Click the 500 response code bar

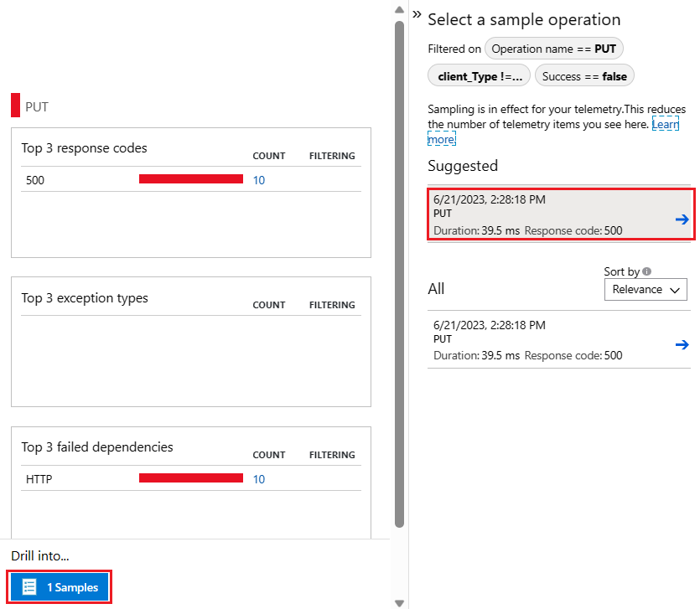(190, 179)
